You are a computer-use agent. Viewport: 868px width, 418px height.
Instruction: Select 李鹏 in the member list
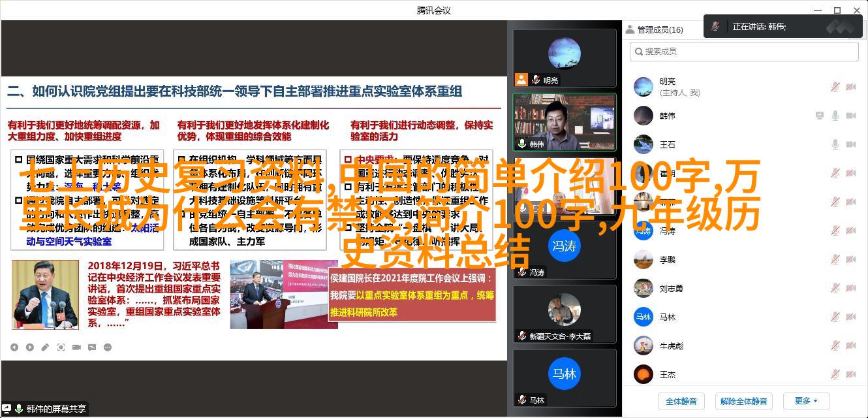[668, 259]
